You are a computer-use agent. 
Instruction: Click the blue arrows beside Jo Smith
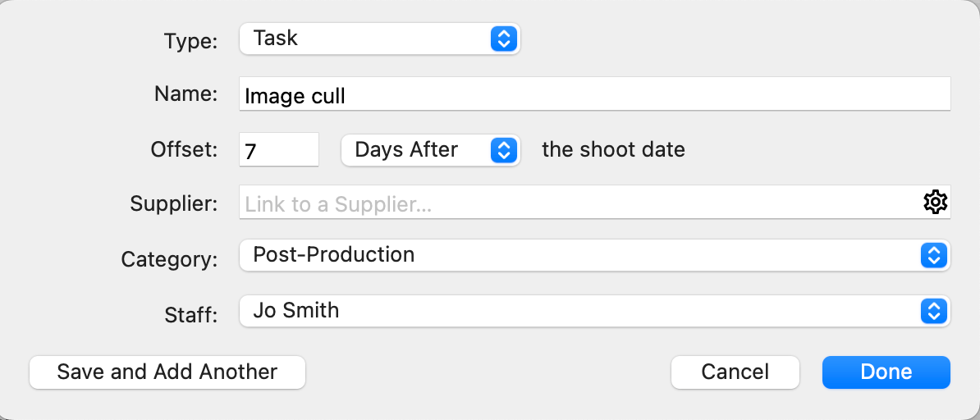tap(932, 311)
